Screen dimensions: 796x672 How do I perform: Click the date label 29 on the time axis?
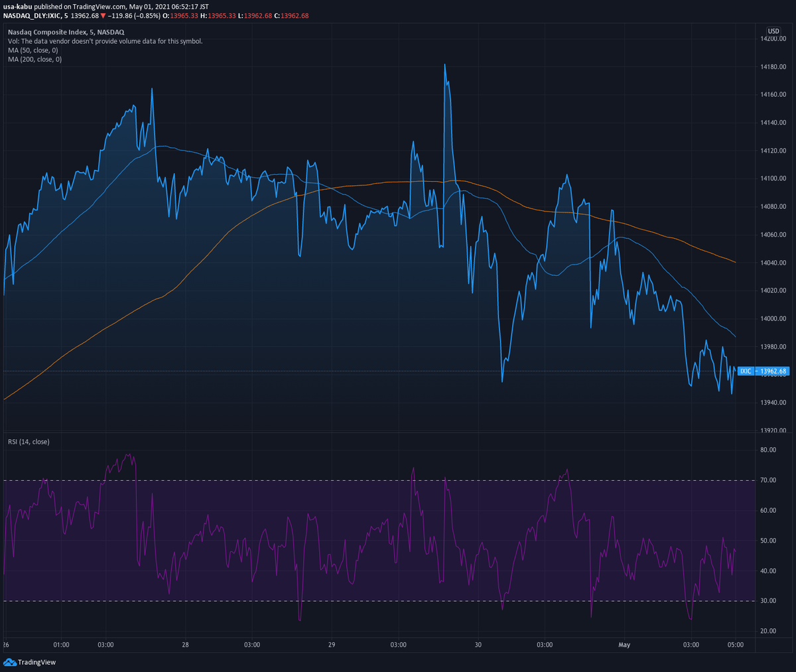point(332,645)
